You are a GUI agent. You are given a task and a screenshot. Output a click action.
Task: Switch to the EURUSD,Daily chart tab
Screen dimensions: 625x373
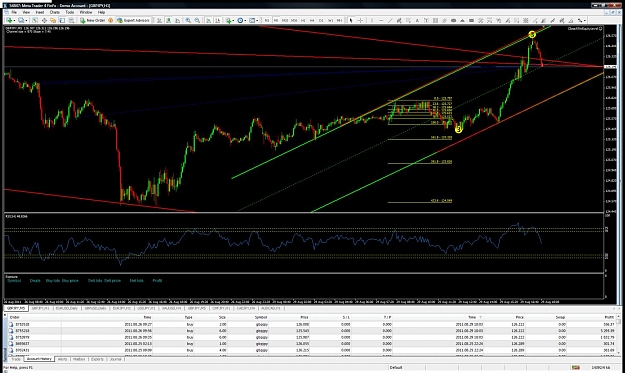coord(67,308)
